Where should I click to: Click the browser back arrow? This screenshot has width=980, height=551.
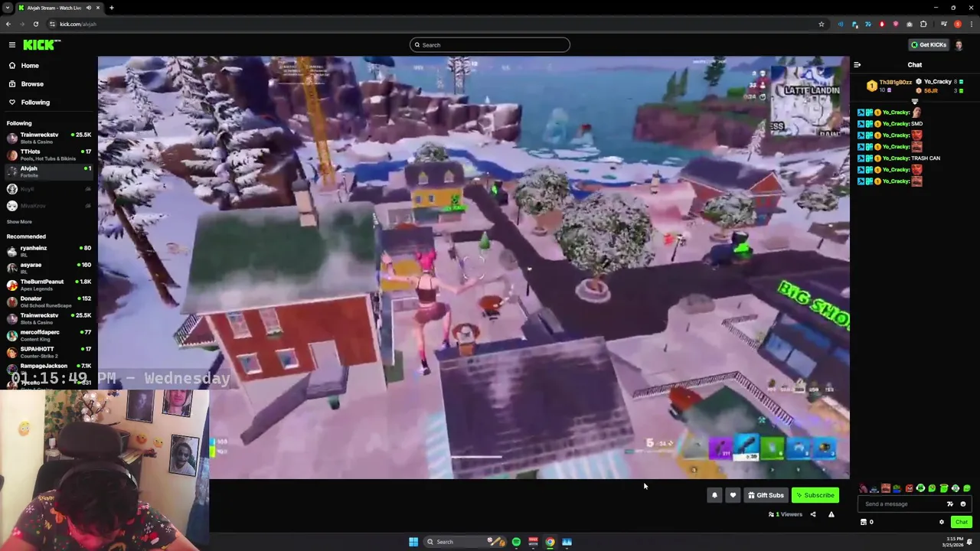coord(8,24)
